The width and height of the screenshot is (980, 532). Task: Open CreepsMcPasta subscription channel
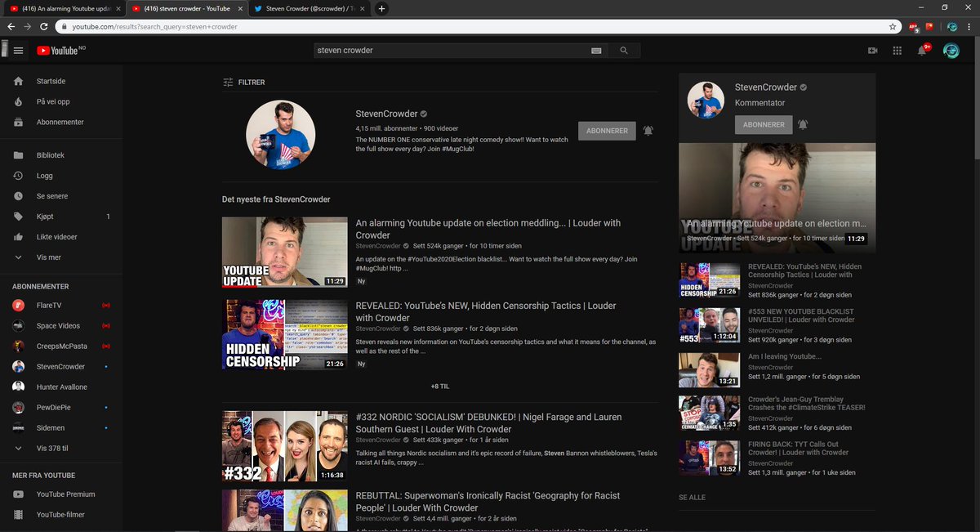tap(61, 346)
